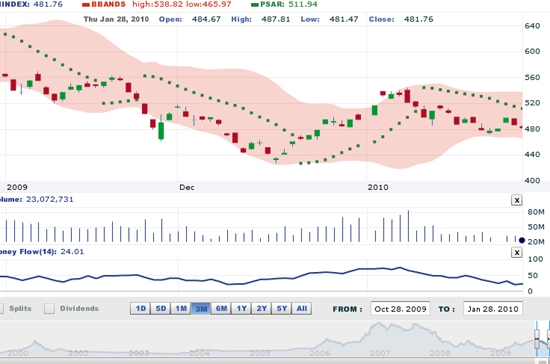Click the range slider handle in overview
The width and height of the screenshot is (550, 364).
click(x=537, y=339)
